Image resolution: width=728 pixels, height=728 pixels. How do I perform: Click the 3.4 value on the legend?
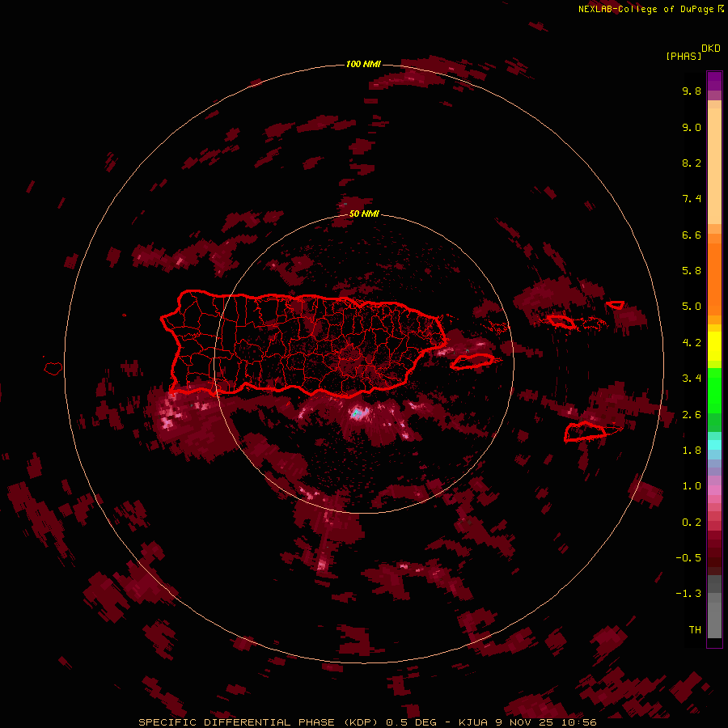click(x=692, y=379)
